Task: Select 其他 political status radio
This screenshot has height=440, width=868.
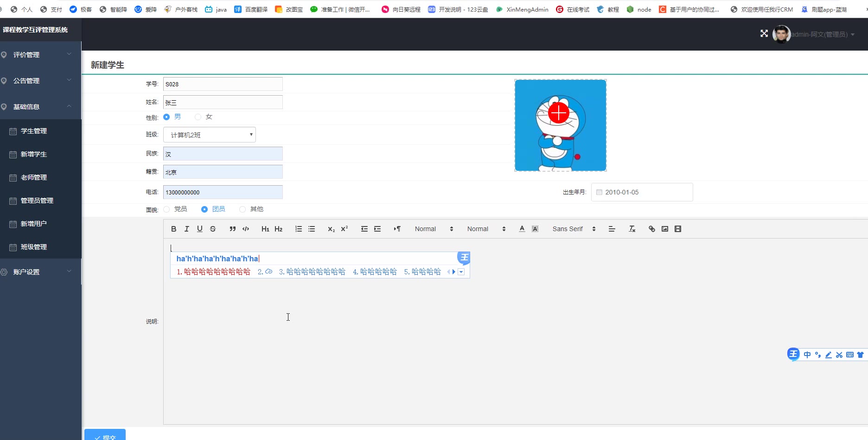Action: click(243, 209)
